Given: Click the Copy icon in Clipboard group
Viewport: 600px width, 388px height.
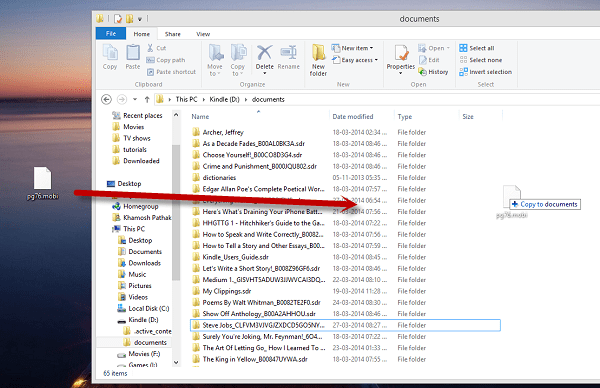Looking at the screenshot, I should pyautogui.click(x=110, y=57).
